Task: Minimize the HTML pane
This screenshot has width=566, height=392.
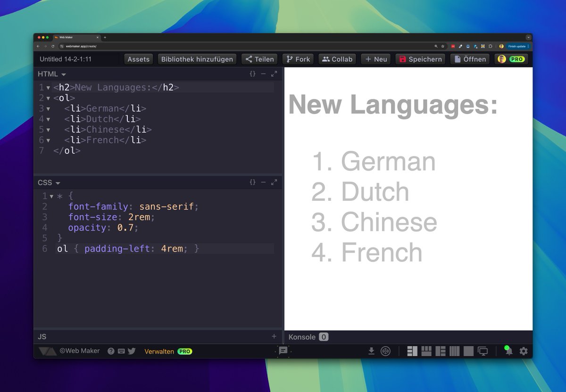Action: pyautogui.click(x=263, y=74)
